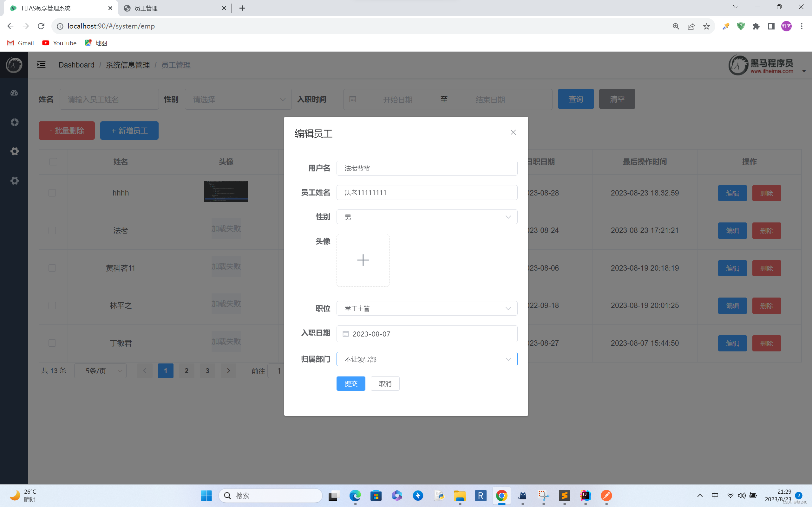Expand the 职位 dropdown showing 学工主管

pos(427,309)
